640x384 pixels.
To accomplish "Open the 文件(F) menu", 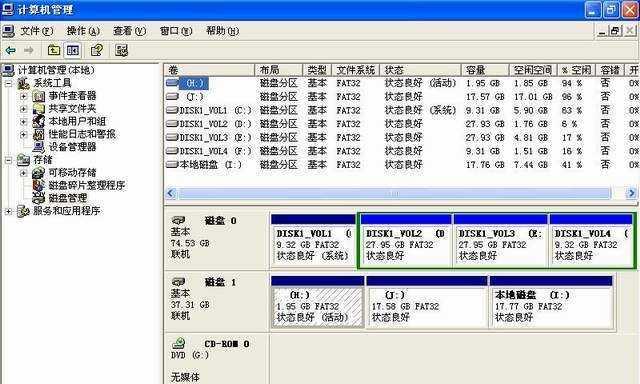I will click(37, 31).
